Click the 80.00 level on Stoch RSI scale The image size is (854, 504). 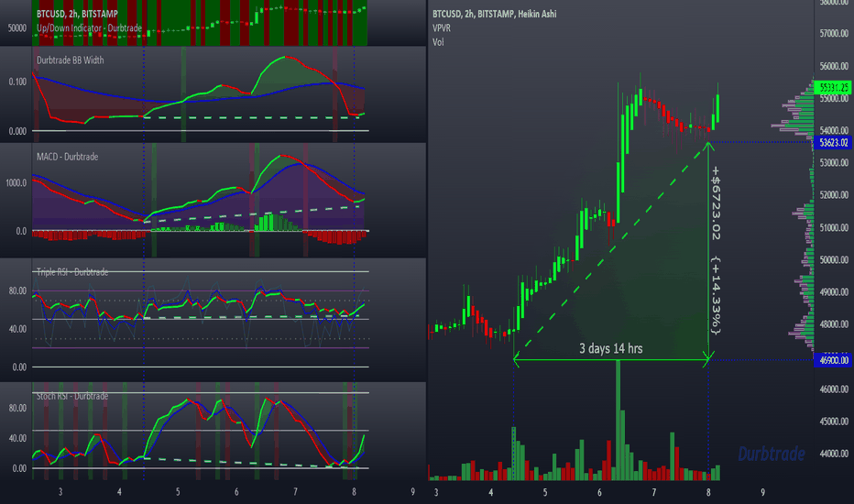[x=17, y=408]
